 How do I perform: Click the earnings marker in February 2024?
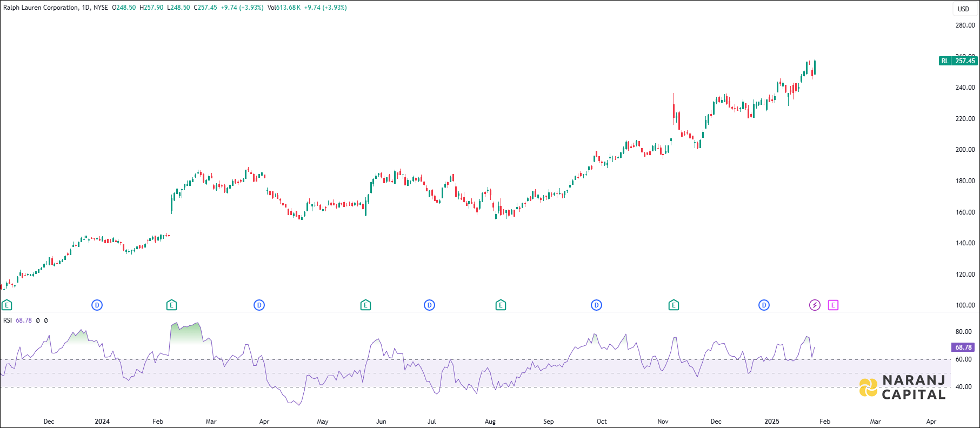171,305
